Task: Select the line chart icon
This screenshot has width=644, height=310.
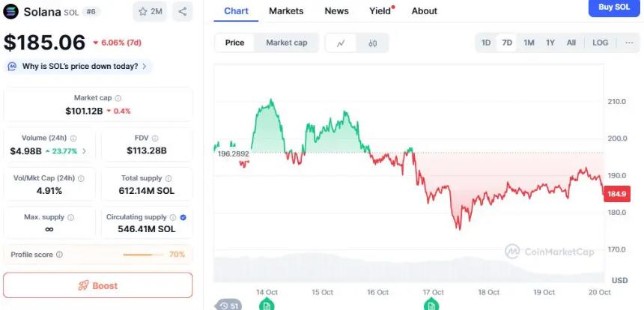Action: point(341,43)
